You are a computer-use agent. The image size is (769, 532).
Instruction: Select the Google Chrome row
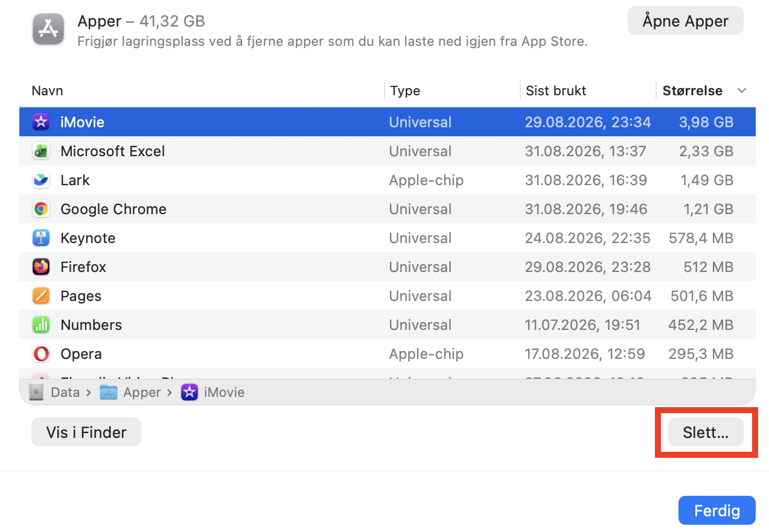[x=388, y=209]
